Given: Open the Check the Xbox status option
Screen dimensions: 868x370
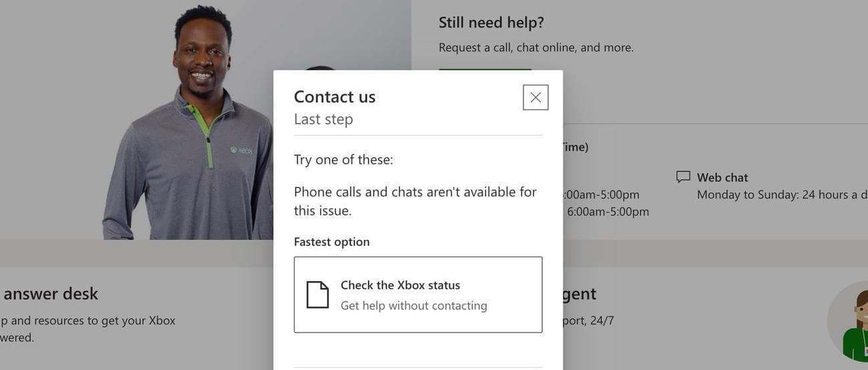Looking at the screenshot, I should click(x=418, y=295).
